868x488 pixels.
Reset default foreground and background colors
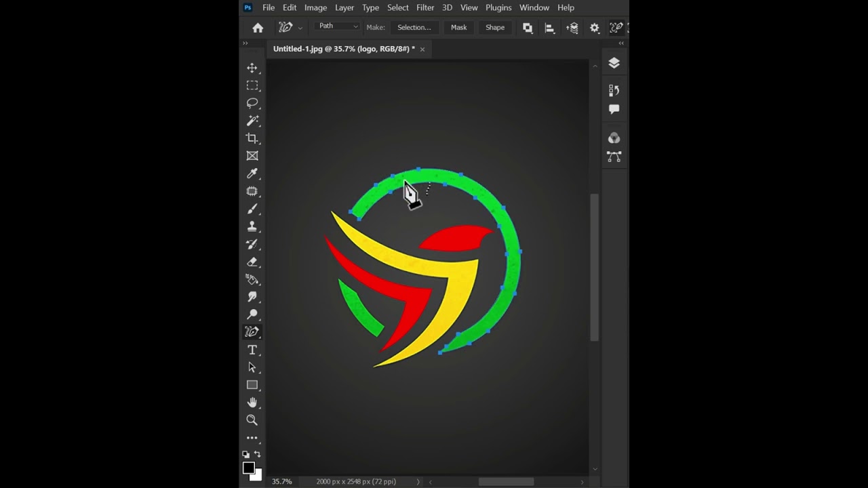click(245, 454)
